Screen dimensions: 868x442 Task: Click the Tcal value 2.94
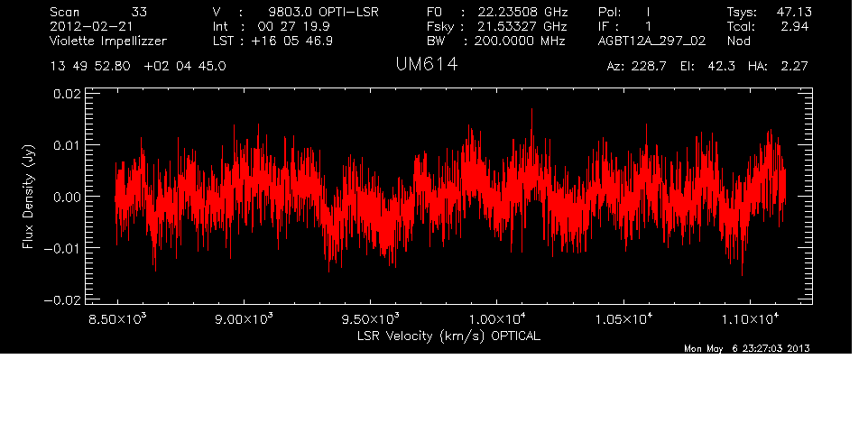[767, 26]
